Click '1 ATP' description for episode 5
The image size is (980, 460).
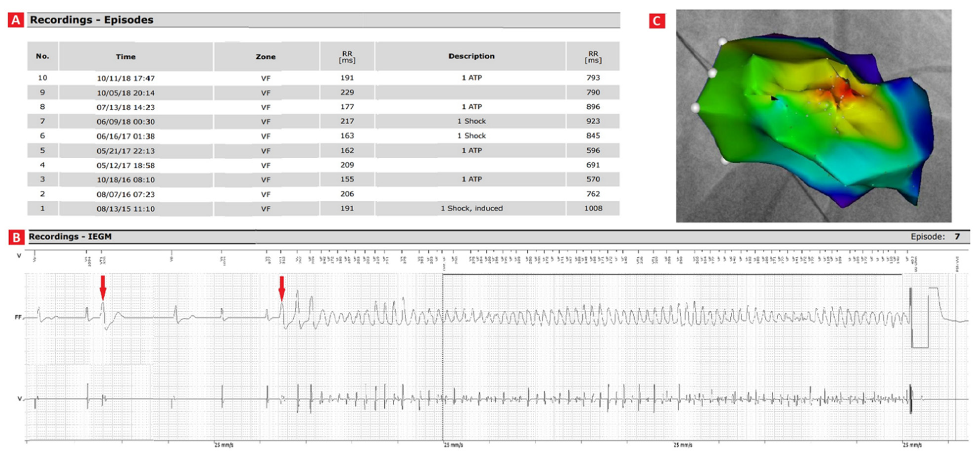[x=471, y=150]
